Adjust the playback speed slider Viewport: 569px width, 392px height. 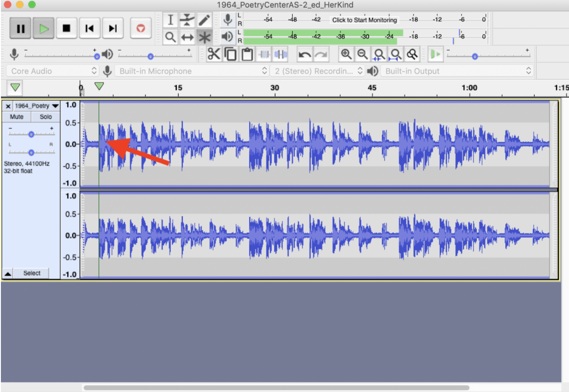pos(488,56)
